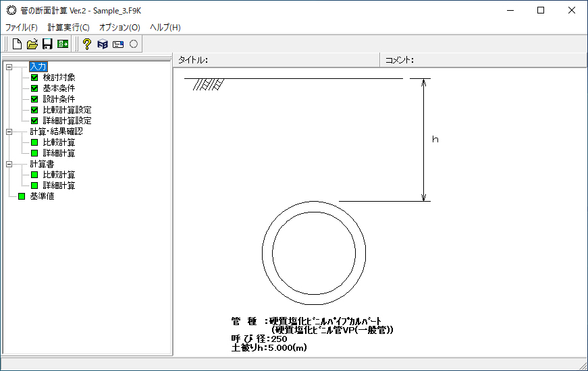Viewport: 588px width, 371px height.
Task: Open the ヘルプ(H) menu
Action: 165,28
